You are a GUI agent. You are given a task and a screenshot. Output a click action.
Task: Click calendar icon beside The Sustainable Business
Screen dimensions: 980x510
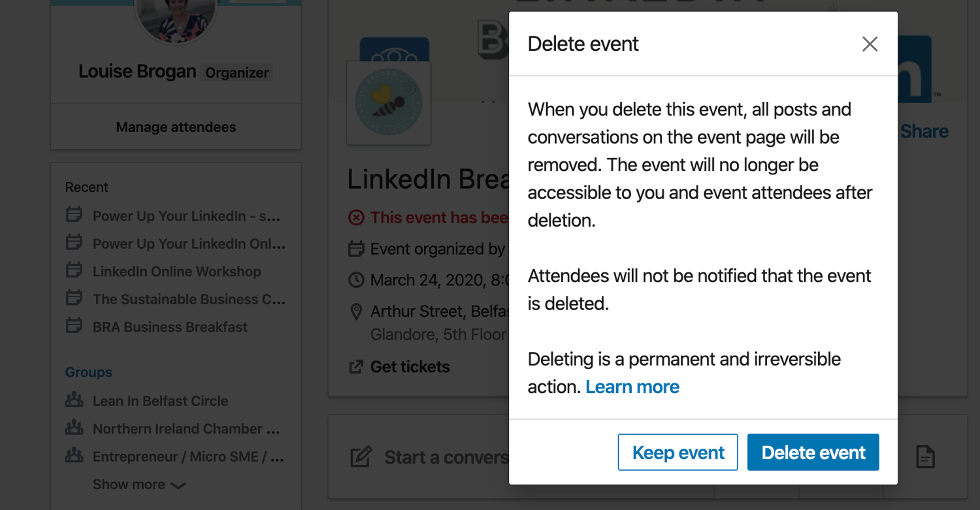(74, 298)
